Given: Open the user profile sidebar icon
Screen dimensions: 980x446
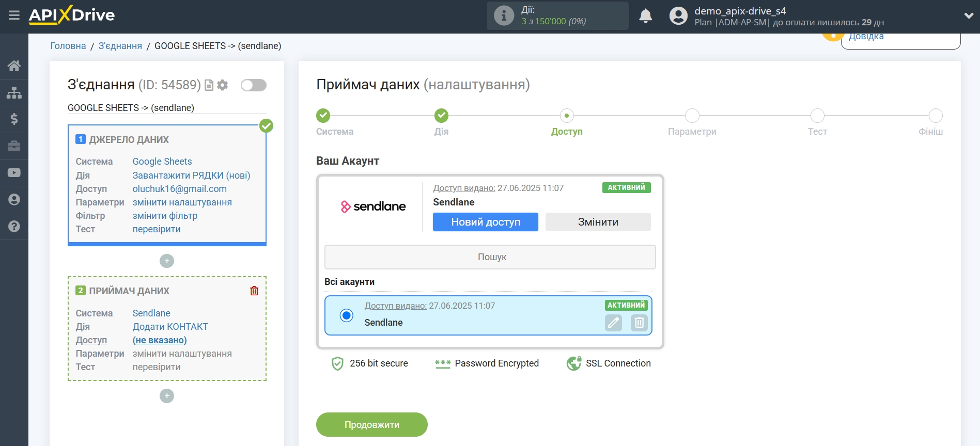Looking at the screenshot, I should pos(14,199).
